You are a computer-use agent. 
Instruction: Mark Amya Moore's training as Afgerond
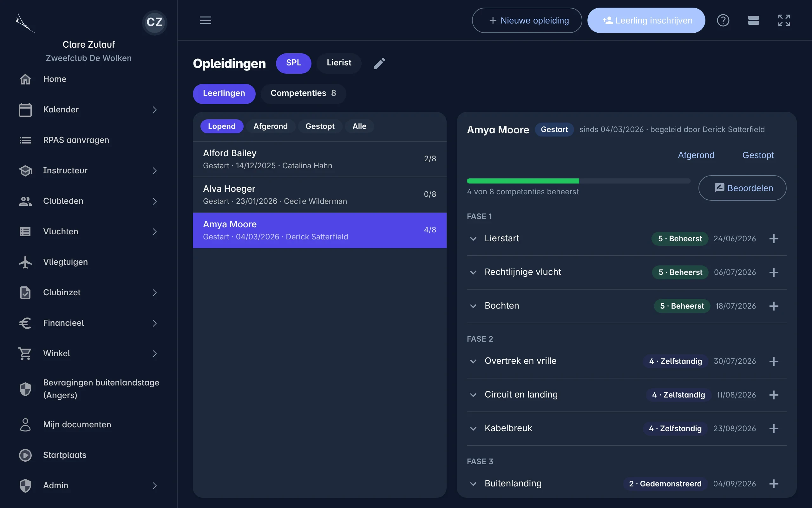click(696, 155)
